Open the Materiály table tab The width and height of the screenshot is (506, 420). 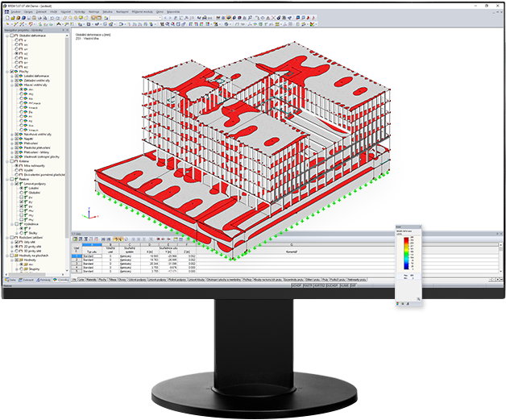(x=91, y=280)
